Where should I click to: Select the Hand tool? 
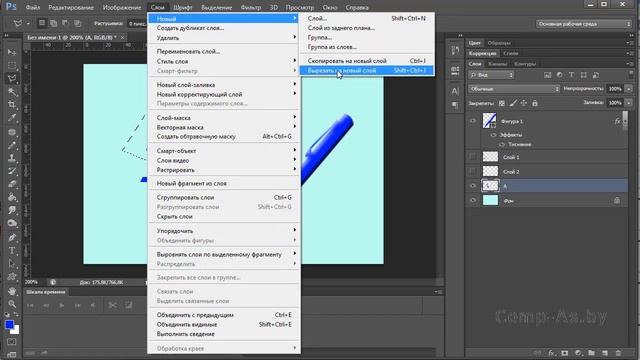tap(12, 291)
